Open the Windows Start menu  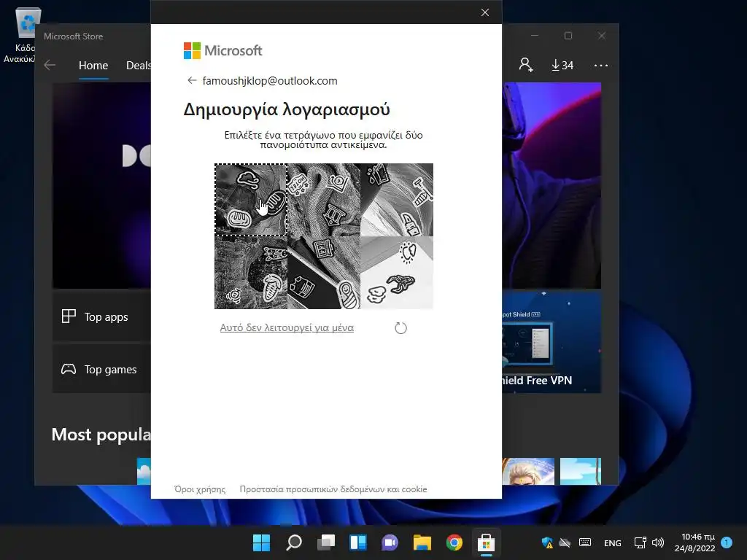point(262,542)
